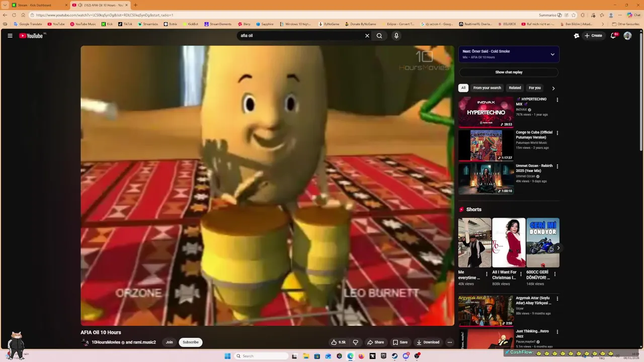Open the Streamlabs bookmark

[x=147, y=24]
